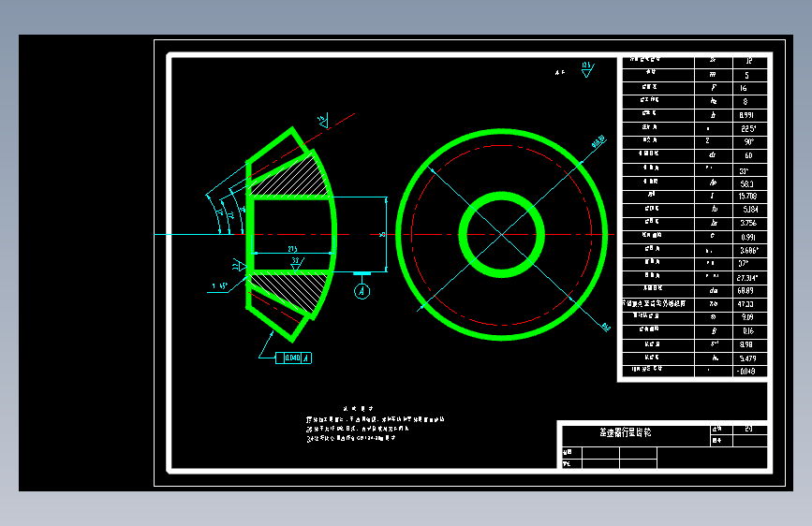Click the table value 3.686°
This screenshot has width=812, height=526.
749,251
